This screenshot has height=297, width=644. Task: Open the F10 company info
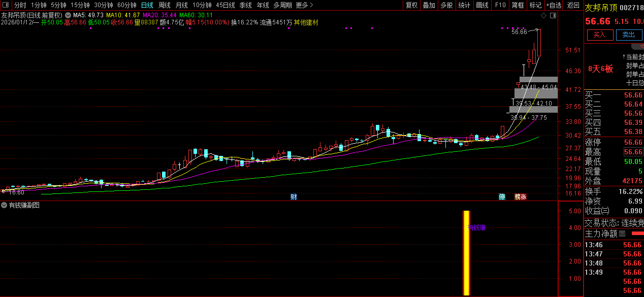click(x=500, y=5)
